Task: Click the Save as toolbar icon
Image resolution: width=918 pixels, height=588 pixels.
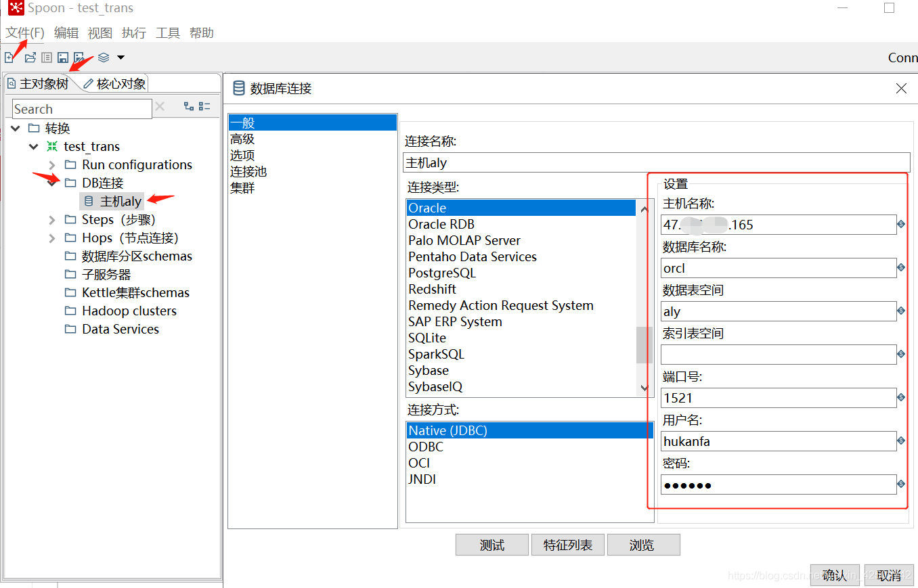Action: point(79,58)
